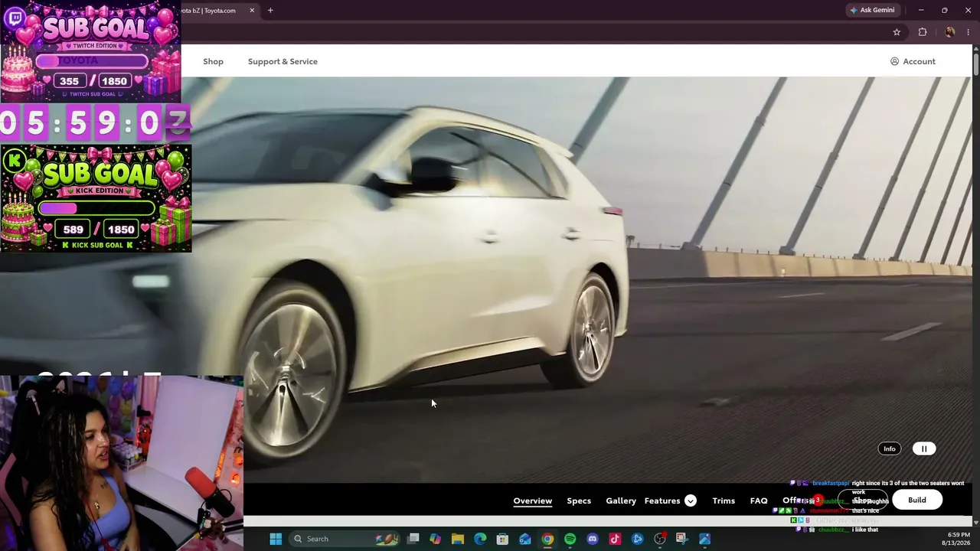Open the Shop menu on Toyota site
This screenshot has height=551, width=980.
[213, 61]
